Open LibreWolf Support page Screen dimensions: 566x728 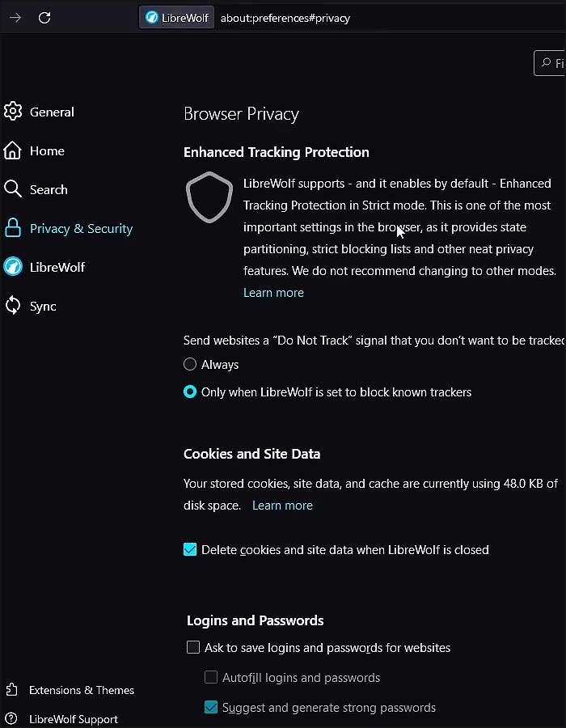pyautogui.click(x=74, y=719)
